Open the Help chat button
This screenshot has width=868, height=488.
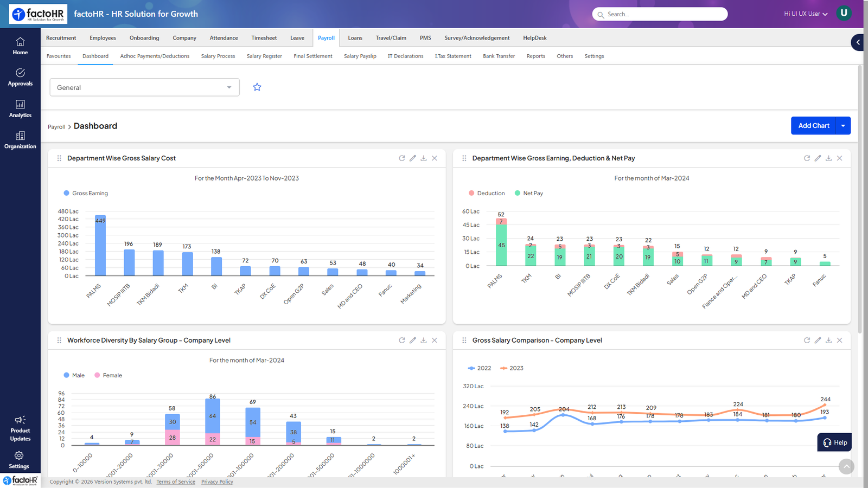(834, 442)
